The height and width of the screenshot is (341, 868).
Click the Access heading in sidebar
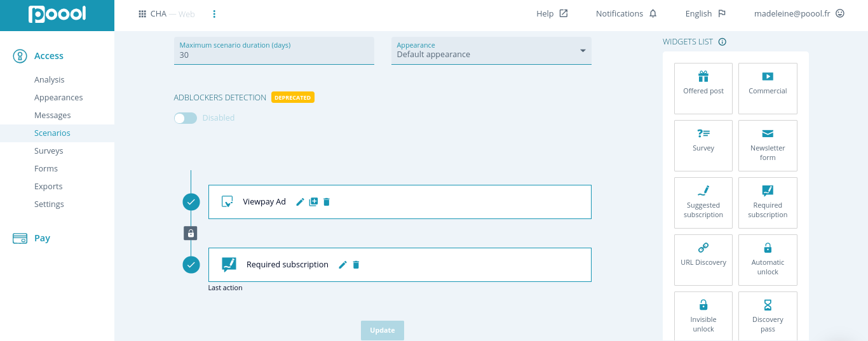click(49, 56)
